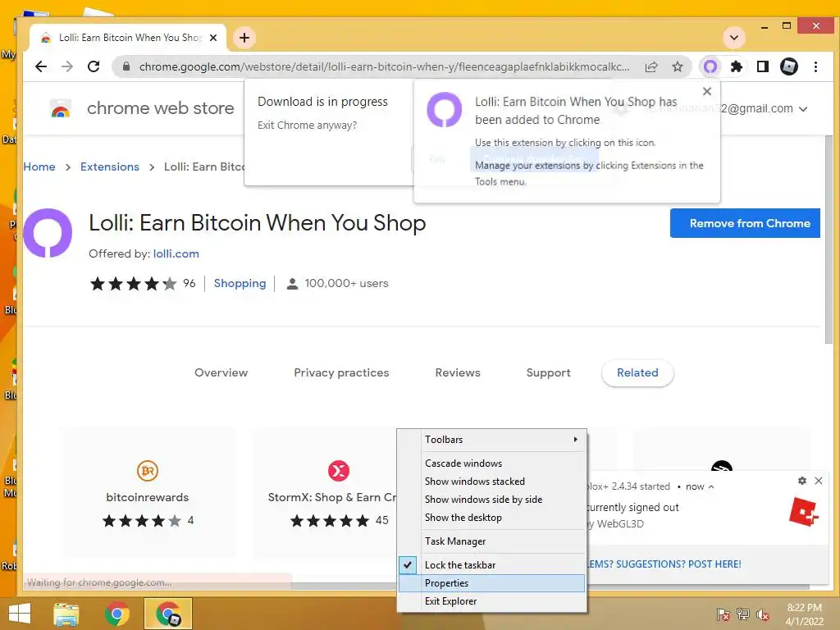Toggle Lock the taskbar option
The image size is (840, 630).
(x=492, y=564)
